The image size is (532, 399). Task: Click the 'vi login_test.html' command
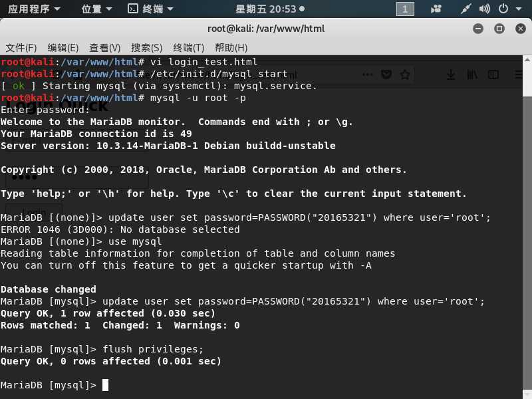tap(203, 62)
